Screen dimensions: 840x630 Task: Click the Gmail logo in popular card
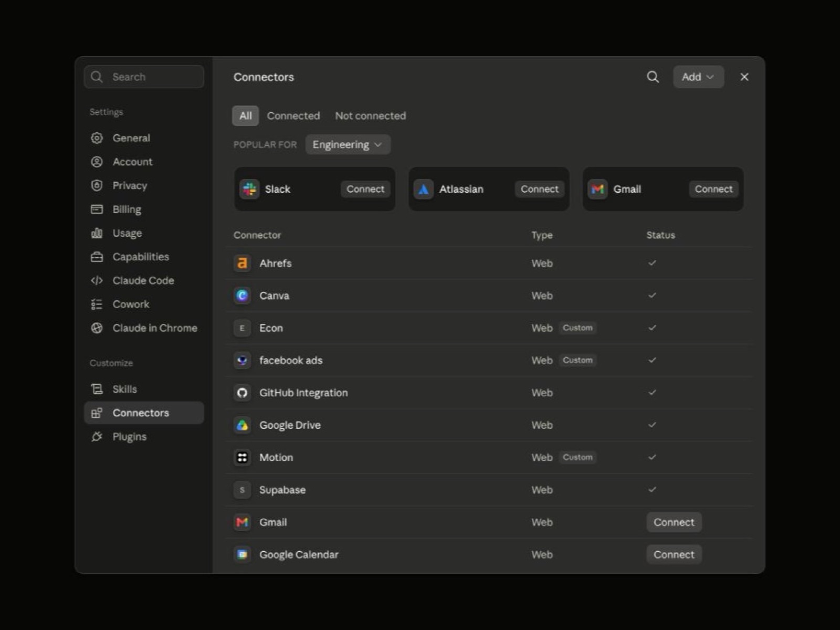click(597, 189)
